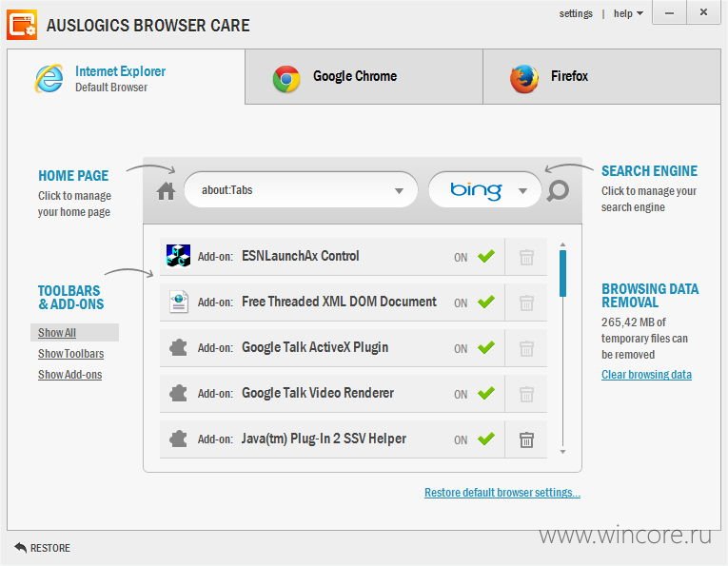Click the scrollbar up arrow in add-ons list
Screen dimensions: 728x566
point(562,244)
